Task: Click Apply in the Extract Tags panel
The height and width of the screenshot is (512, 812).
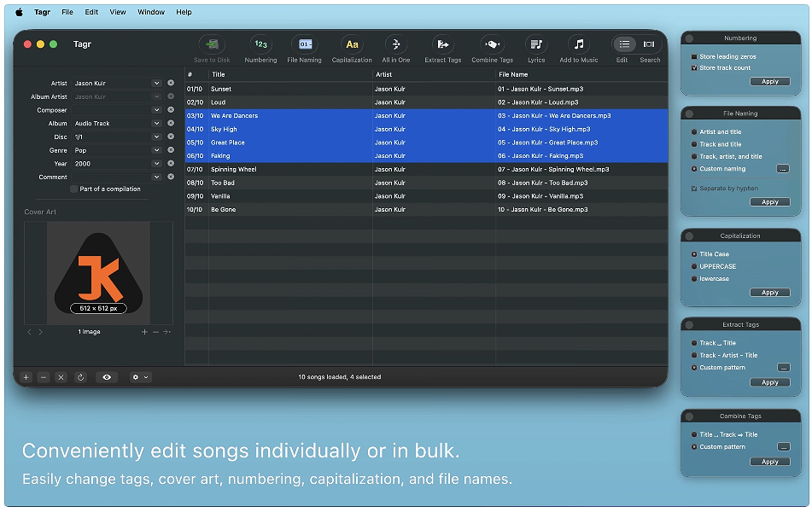Action: [769, 382]
